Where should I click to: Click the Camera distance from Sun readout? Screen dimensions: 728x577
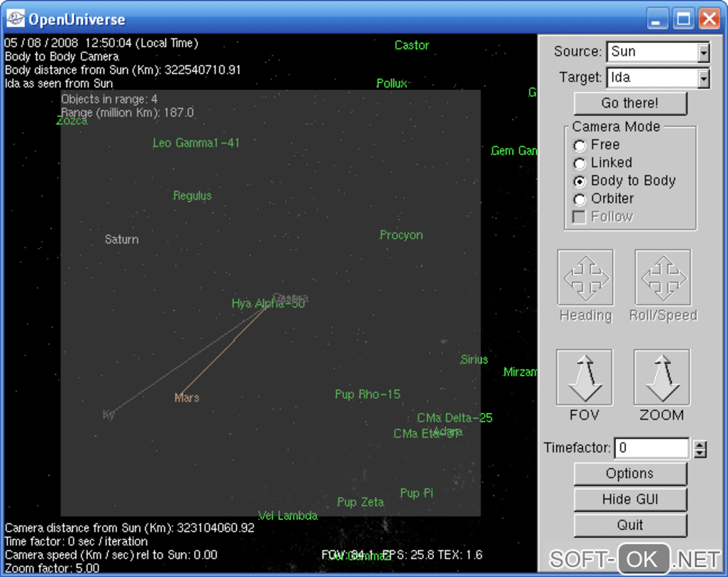pyautogui.click(x=129, y=528)
